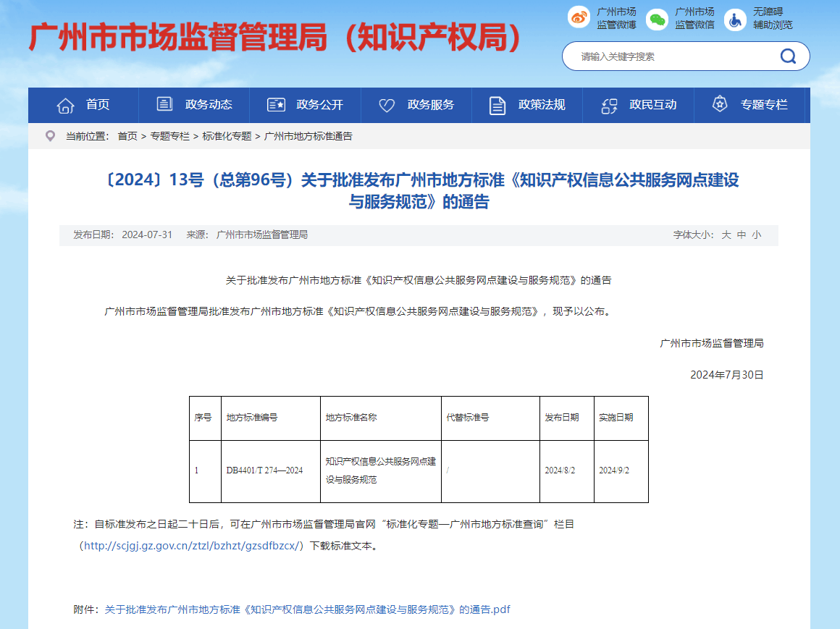Download the attached 通告.pdf file
The width and height of the screenshot is (840, 629).
pos(308,609)
